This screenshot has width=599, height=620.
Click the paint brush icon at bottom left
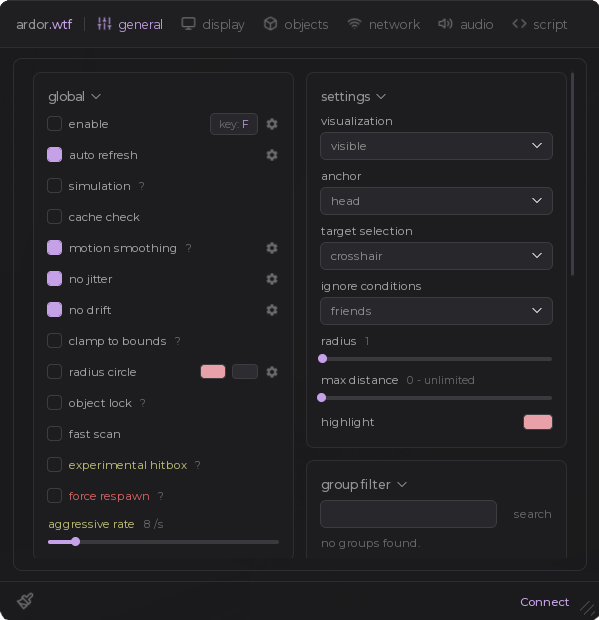coord(25,601)
